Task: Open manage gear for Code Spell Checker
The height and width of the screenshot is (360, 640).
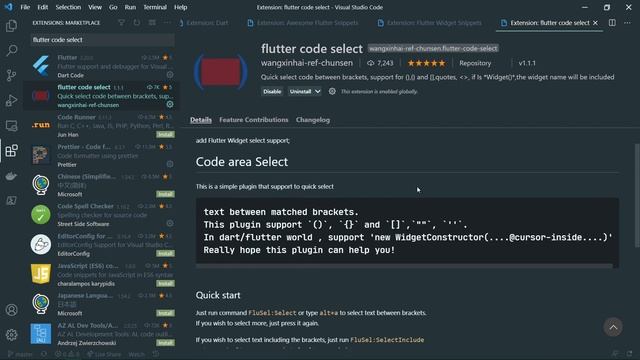Action: [170, 223]
